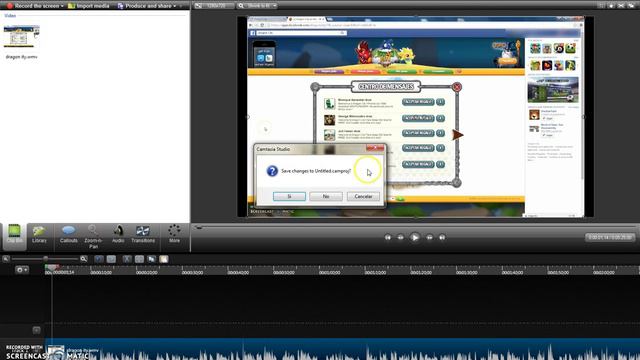Open the Clip Bin tab
640x360 pixels.
[x=15, y=236]
